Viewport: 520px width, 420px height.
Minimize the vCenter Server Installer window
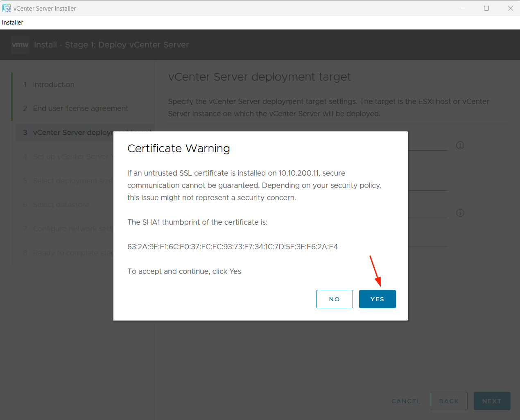tap(463, 8)
